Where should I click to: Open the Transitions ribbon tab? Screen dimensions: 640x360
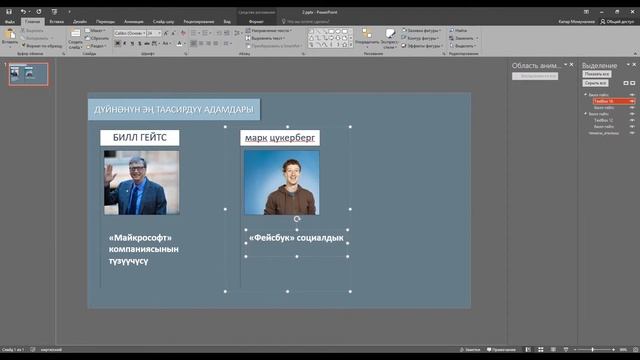(x=105, y=21)
